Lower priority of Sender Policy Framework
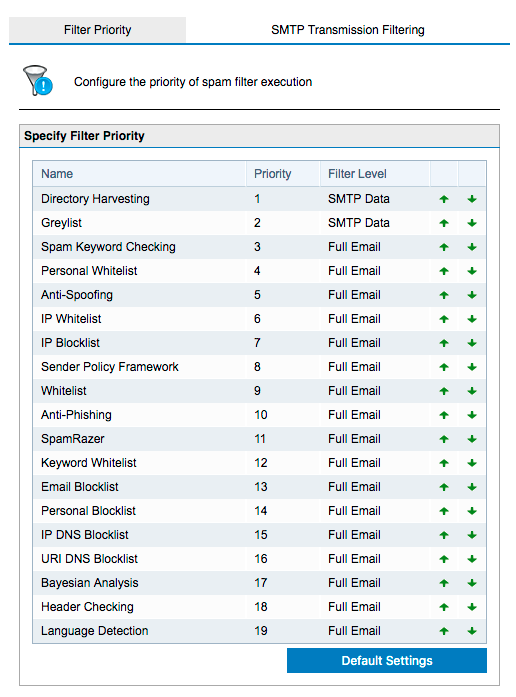The height and width of the screenshot is (697, 516). [472, 367]
